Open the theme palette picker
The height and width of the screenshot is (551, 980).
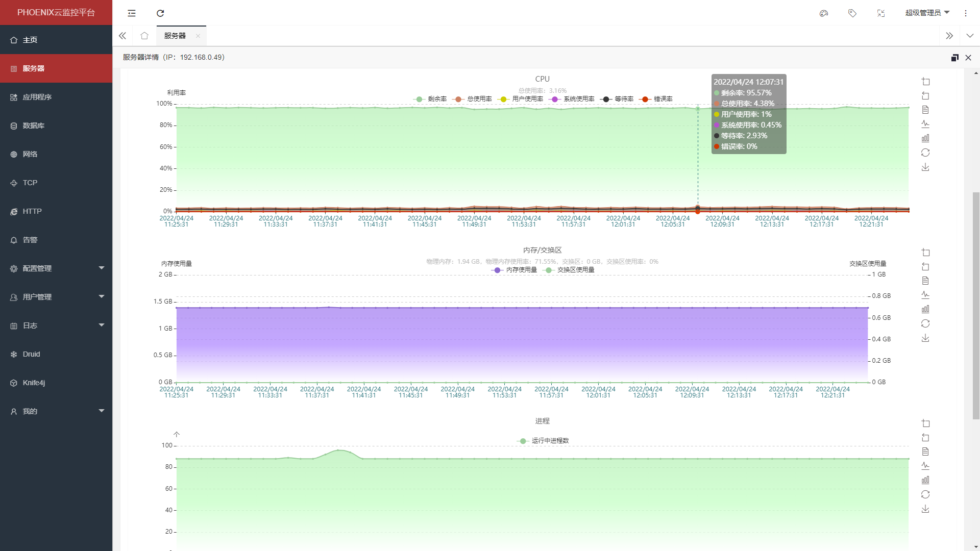click(824, 13)
